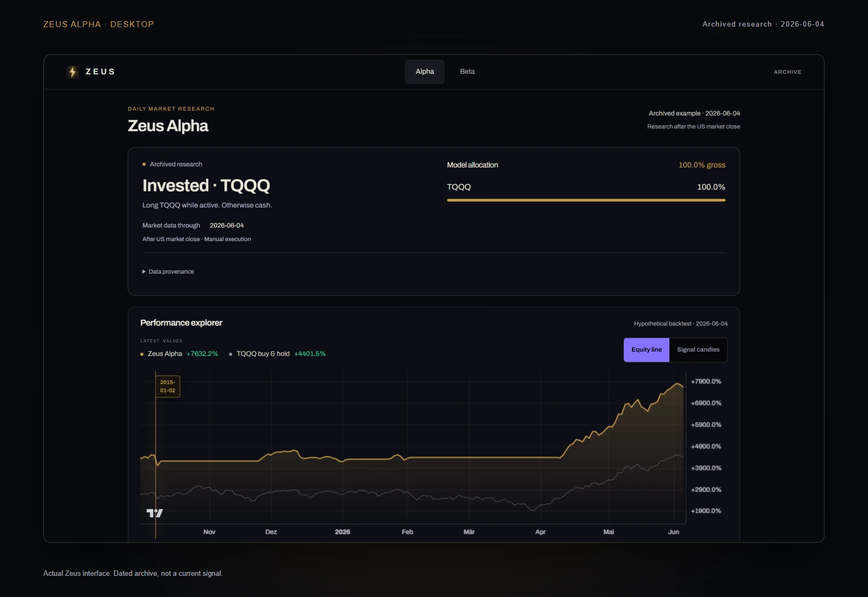Click the Zeus lightning bolt logo
The width and height of the screenshot is (868, 597).
pyautogui.click(x=73, y=72)
